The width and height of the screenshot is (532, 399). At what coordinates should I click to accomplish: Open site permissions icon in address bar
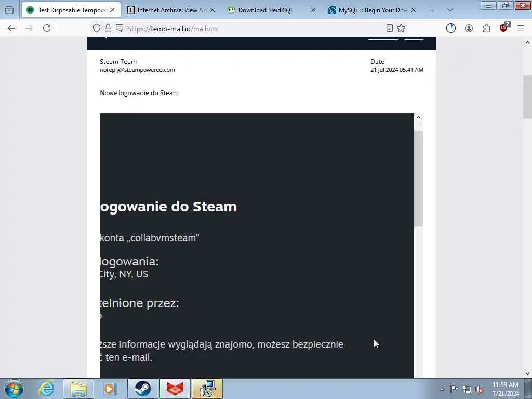[119, 28]
